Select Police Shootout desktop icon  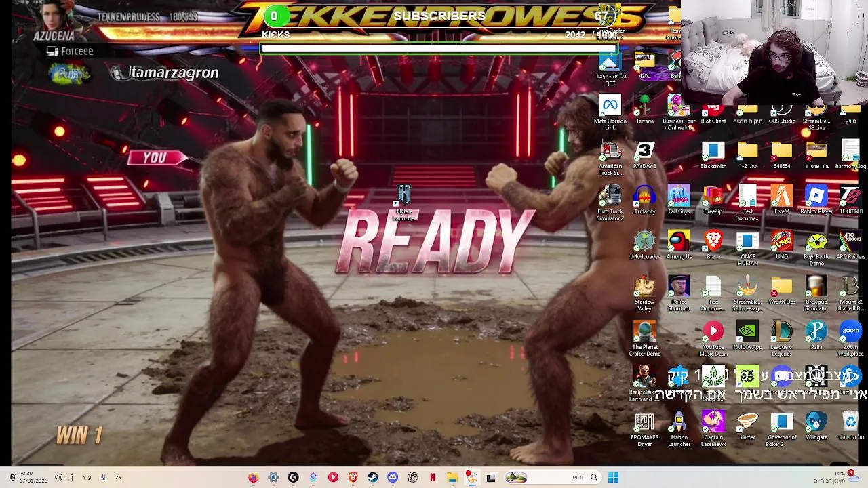679,294
